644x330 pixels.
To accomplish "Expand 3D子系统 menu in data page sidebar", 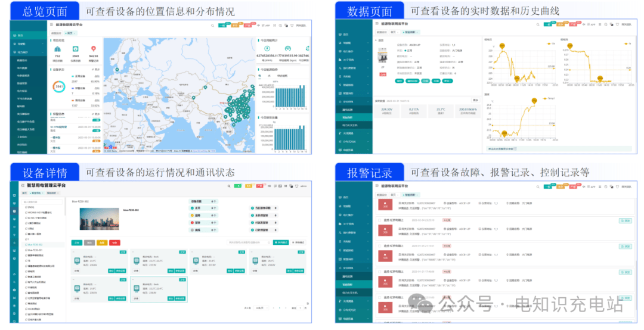I will 354,60.
